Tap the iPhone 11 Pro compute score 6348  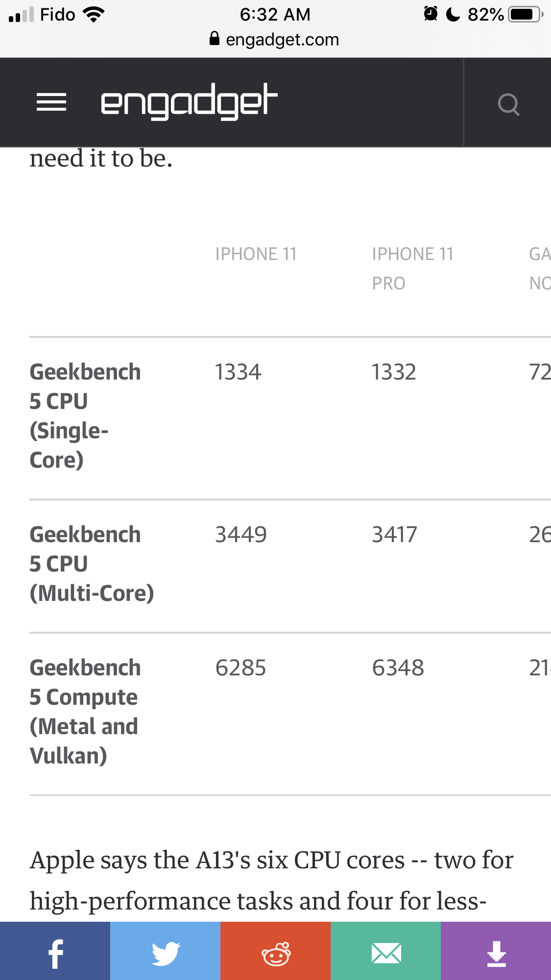(398, 668)
